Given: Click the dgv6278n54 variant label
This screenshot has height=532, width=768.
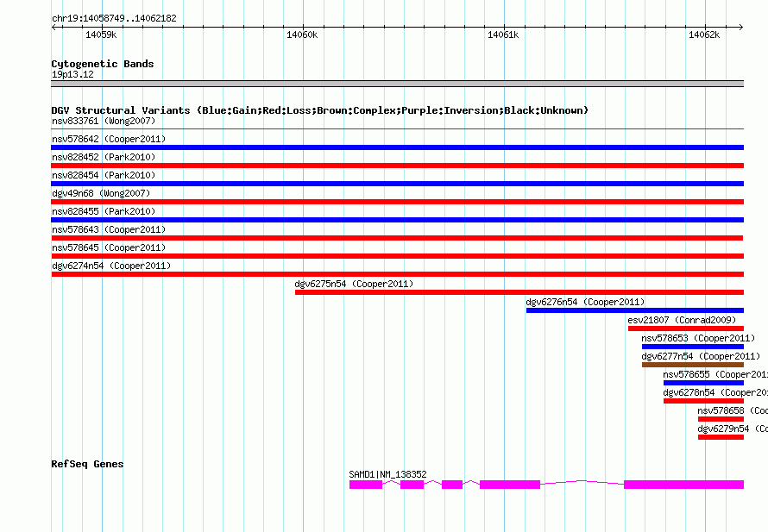Looking at the screenshot, I should click(x=715, y=392).
